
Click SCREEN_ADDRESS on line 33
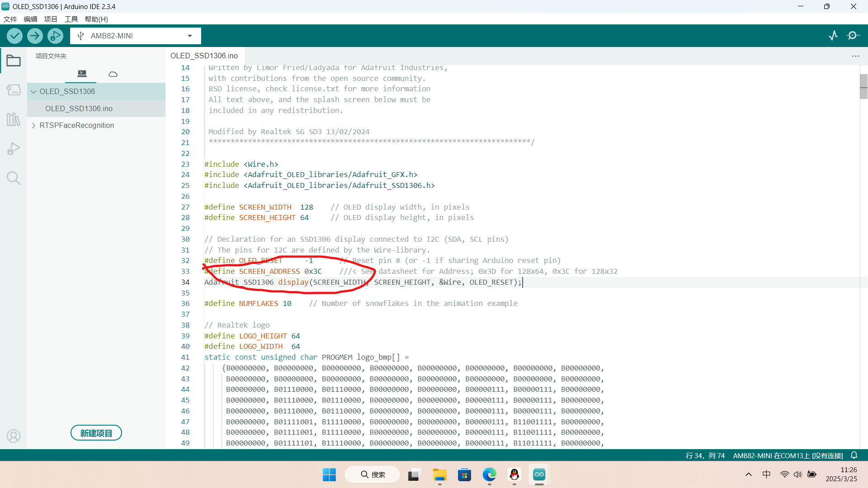tap(269, 271)
